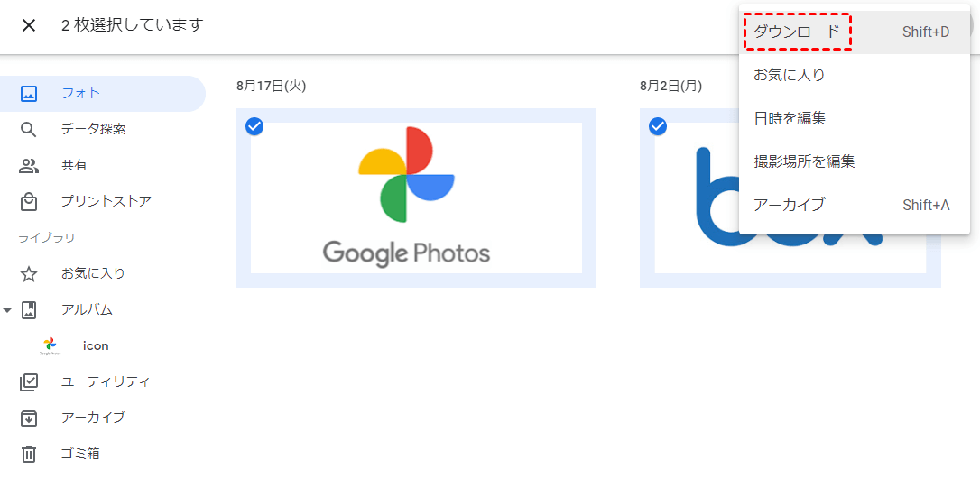The height and width of the screenshot is (478, 980).
Task: Uncheck the Google Photos image checkmark
Action: 254,127
